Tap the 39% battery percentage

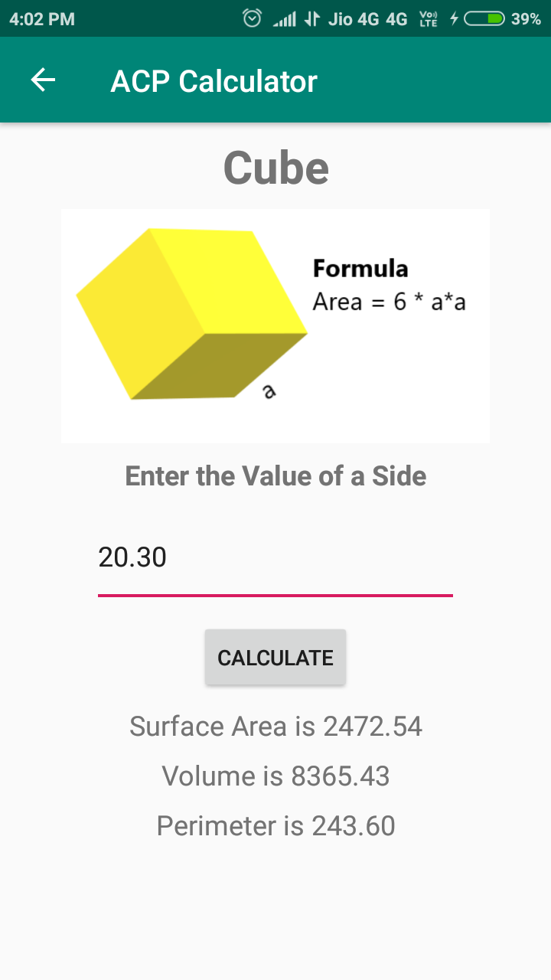tap(527, 19)
